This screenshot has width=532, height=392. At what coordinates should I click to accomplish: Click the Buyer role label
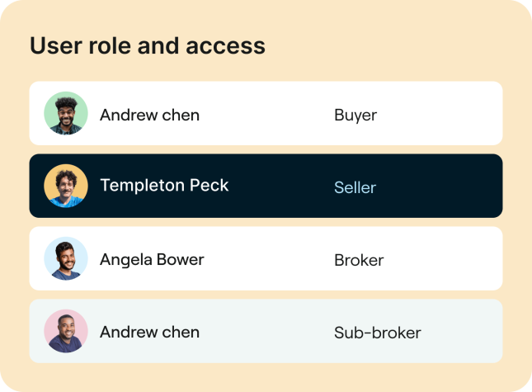pyautogui.click(x=355, y=115)
